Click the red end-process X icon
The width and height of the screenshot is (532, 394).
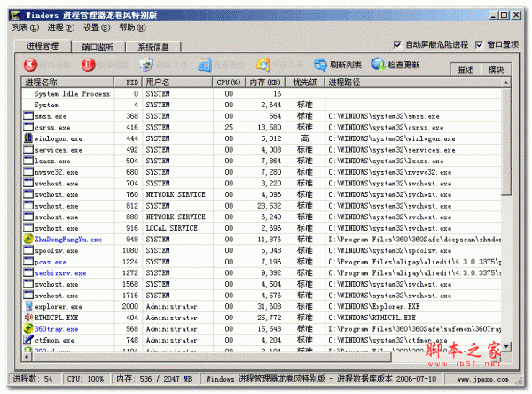[x=30, y=65]
